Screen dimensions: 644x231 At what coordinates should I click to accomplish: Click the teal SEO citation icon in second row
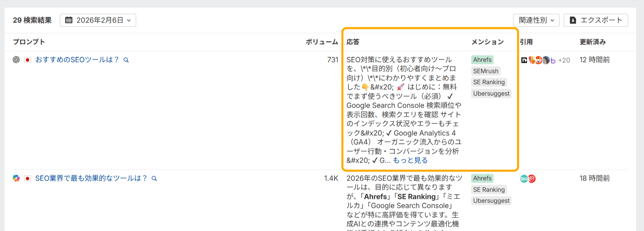pos(524,179)
